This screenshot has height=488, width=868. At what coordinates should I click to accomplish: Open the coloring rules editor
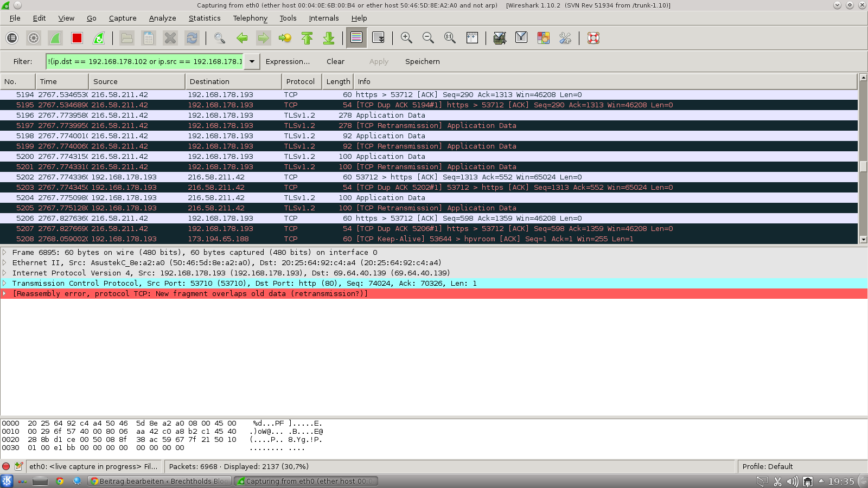543,38
